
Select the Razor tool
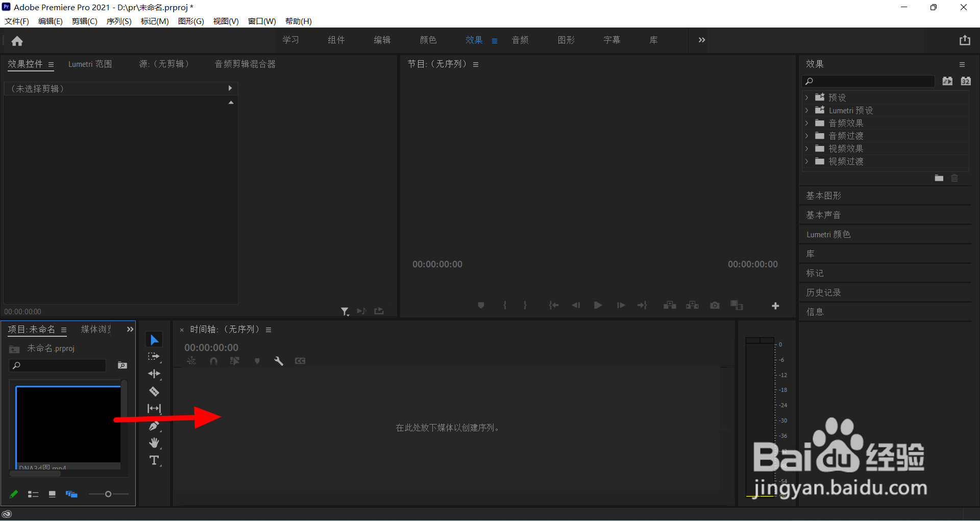coord(154,391)
